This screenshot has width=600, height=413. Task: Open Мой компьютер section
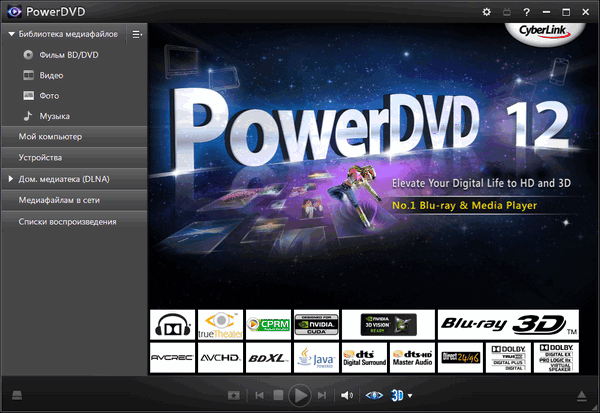(50, 136)
